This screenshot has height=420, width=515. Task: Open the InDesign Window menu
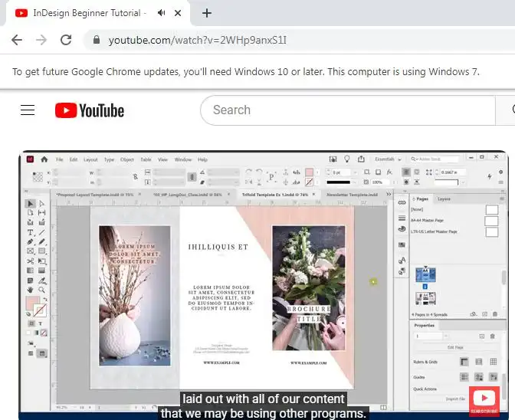coord(183,159)
